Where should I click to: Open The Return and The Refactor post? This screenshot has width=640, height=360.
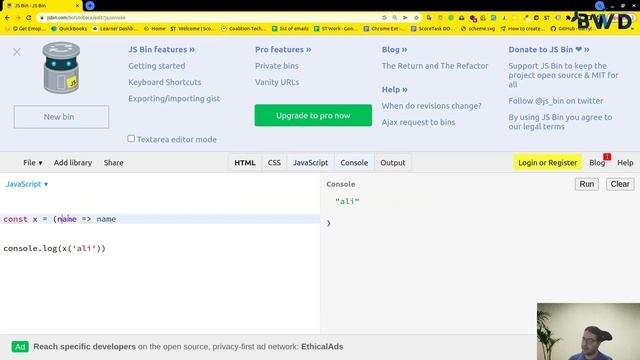point(435,66)
